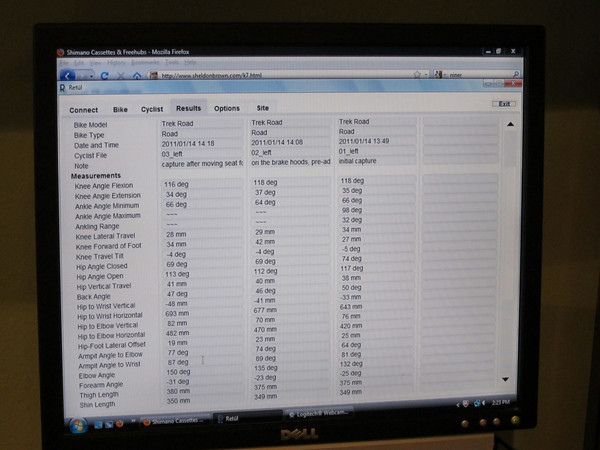Show hidden system tray icons

pos(458,404)
